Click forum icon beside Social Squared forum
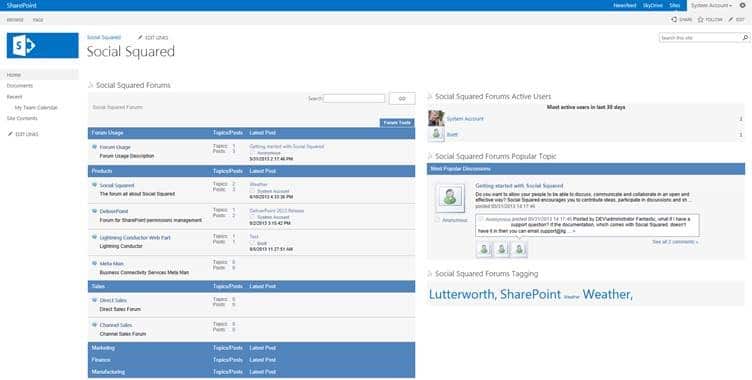Image resolution: width=752 pixels, height=380 pixels. pyautogui.click(x=94, y=185)
